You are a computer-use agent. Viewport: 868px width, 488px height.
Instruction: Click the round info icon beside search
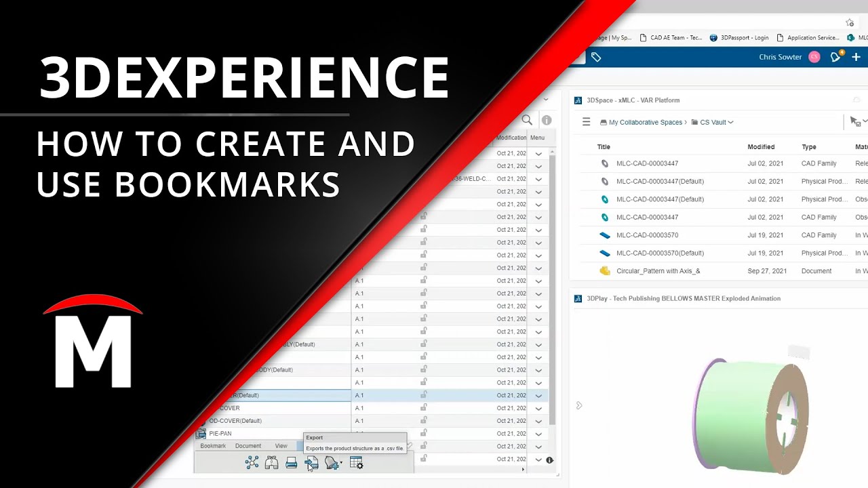click(x=547, y=120)
